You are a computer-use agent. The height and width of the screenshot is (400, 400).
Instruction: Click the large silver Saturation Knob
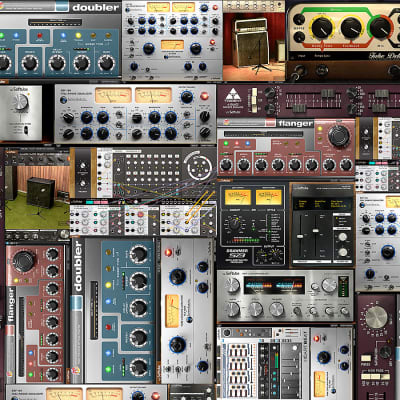[x=20, y=102]
